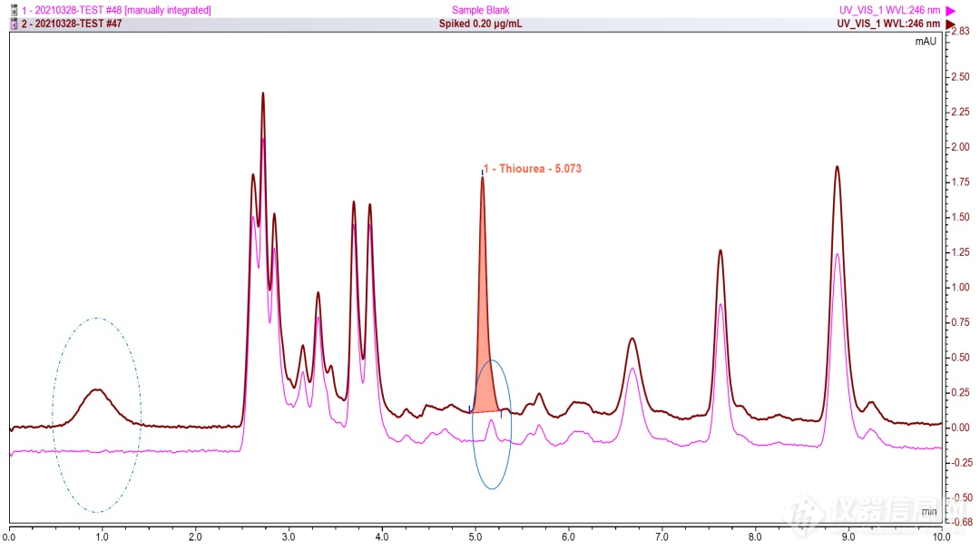Click the magenta arrow beside the top UV_VIS_1 label
Image resolution: width=980 pixels, height=551 pixels.
point(951,10)
